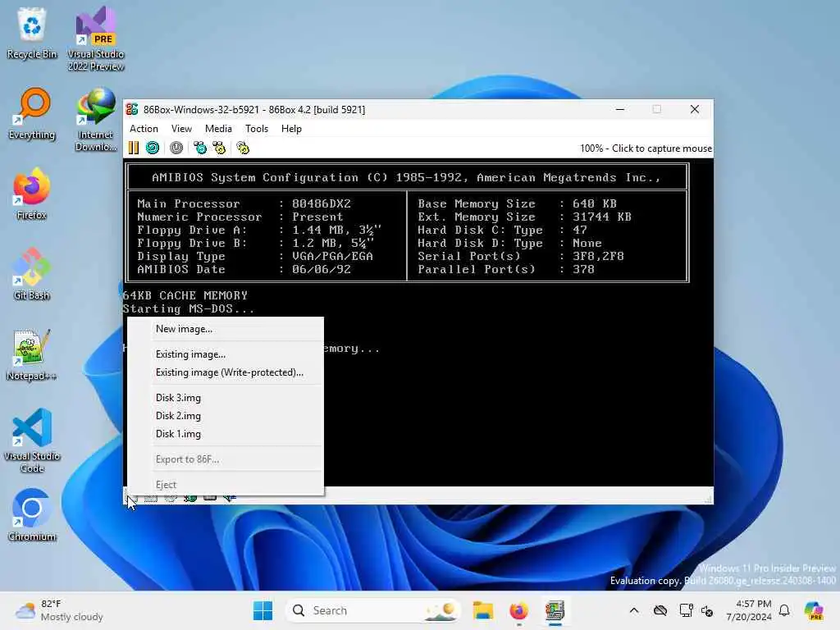
Task: Open Firefox from the taskbar
Action: (x=518, y=610)
